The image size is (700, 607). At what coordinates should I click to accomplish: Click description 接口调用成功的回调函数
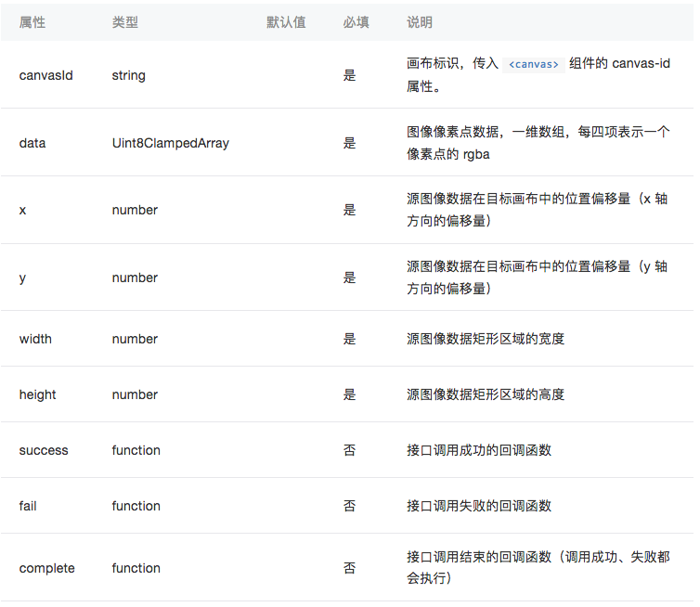479,450
